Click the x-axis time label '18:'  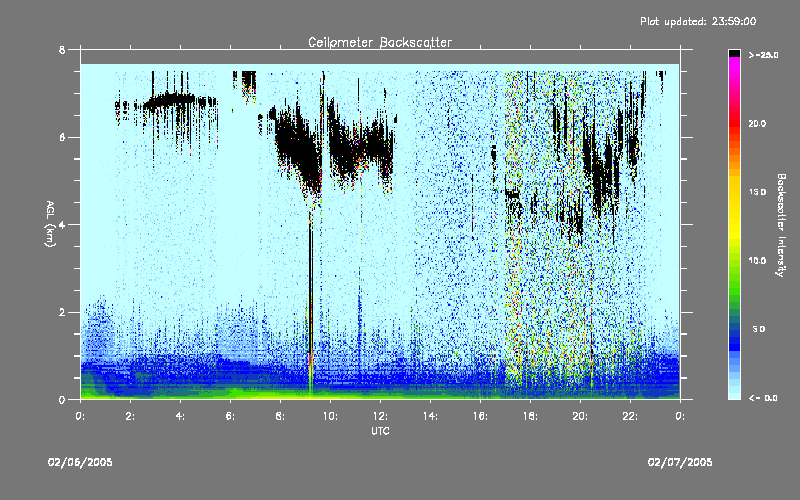(530, 416)
